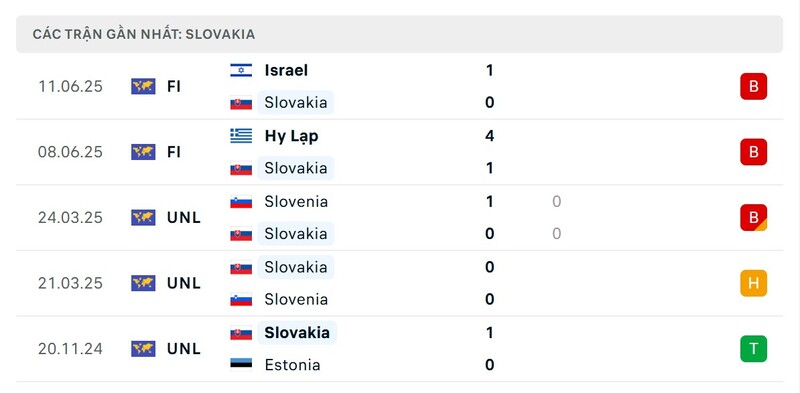
Task: Click the Greece flag beside Hy Lạp
Action: (241, 136)
